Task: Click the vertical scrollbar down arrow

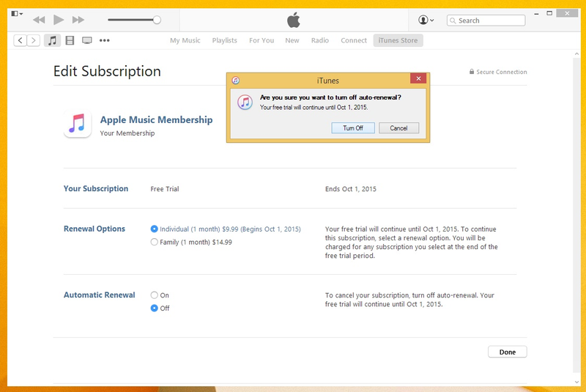Action: (x=576, y=382)
